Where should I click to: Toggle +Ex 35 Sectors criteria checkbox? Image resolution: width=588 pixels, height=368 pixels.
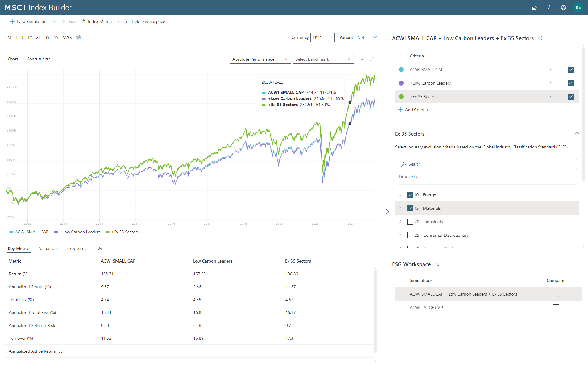571,97
